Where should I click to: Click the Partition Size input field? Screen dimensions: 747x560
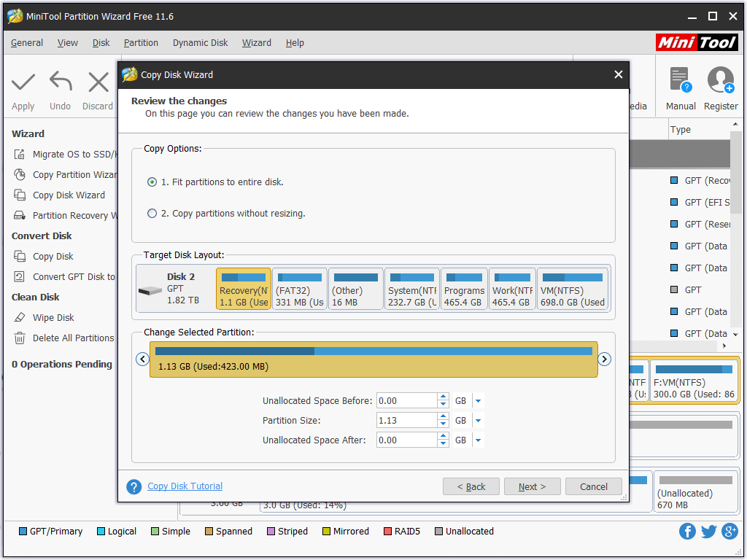406,421
